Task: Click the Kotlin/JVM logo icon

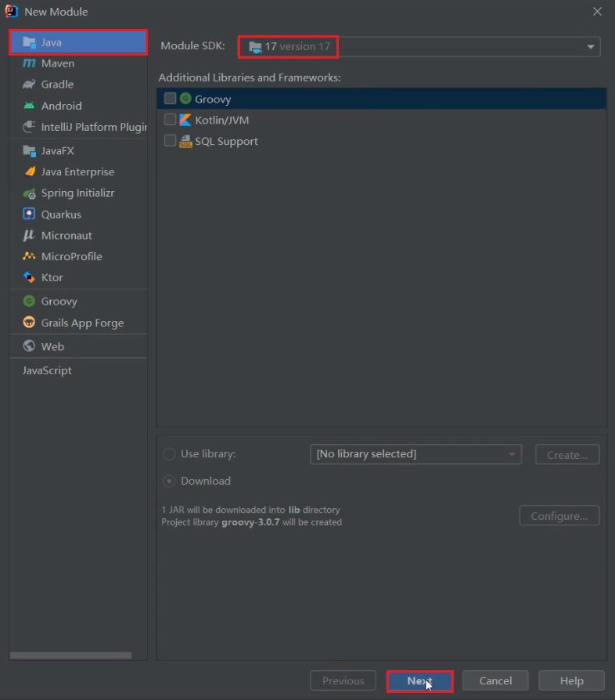Action: (x=185, y=120)
